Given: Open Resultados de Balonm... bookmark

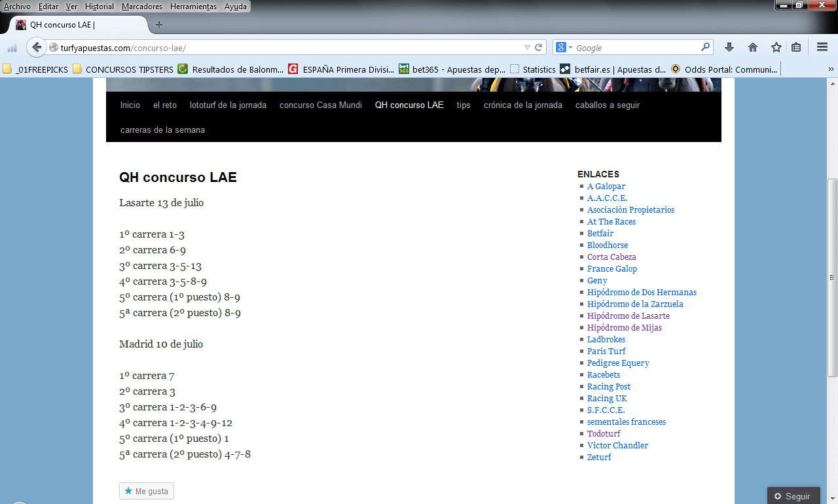Looking at the screenshot, I should pos(230,69).
